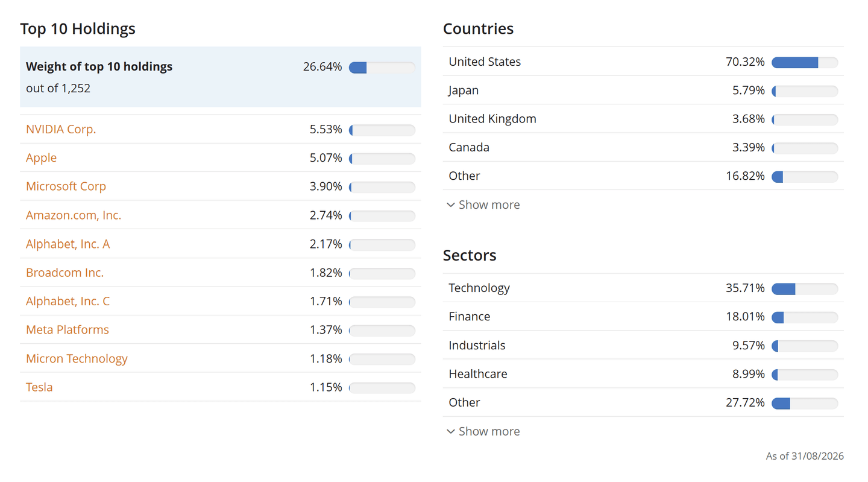Click the chevron icon beside Countries Show more
The height and width of the screenshot is (482, 868).
[450, 205]
